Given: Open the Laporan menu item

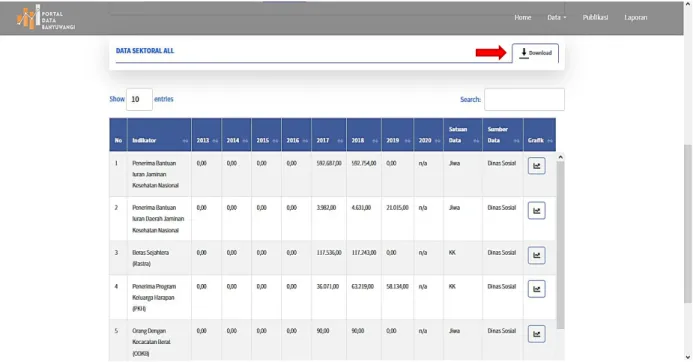Looking at the screenshot, I should (636, 18).
